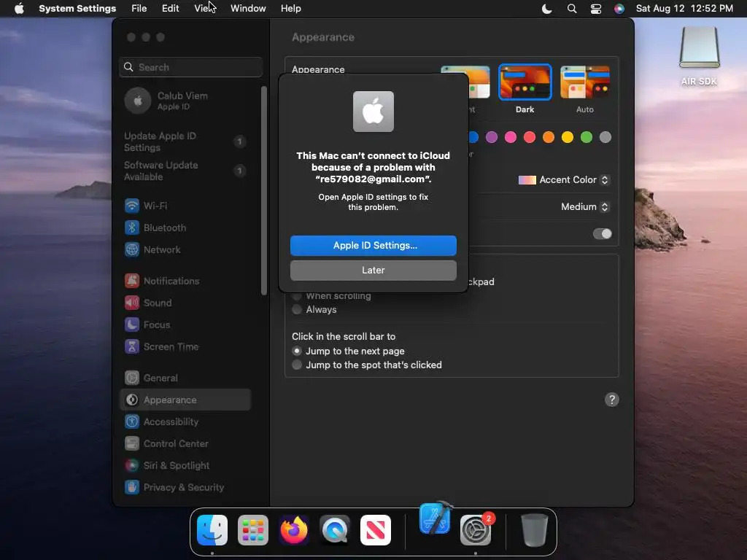Choose the Dark appearance thumbnail
Screen dimensions: 747x560
click(x=525, y=82)
